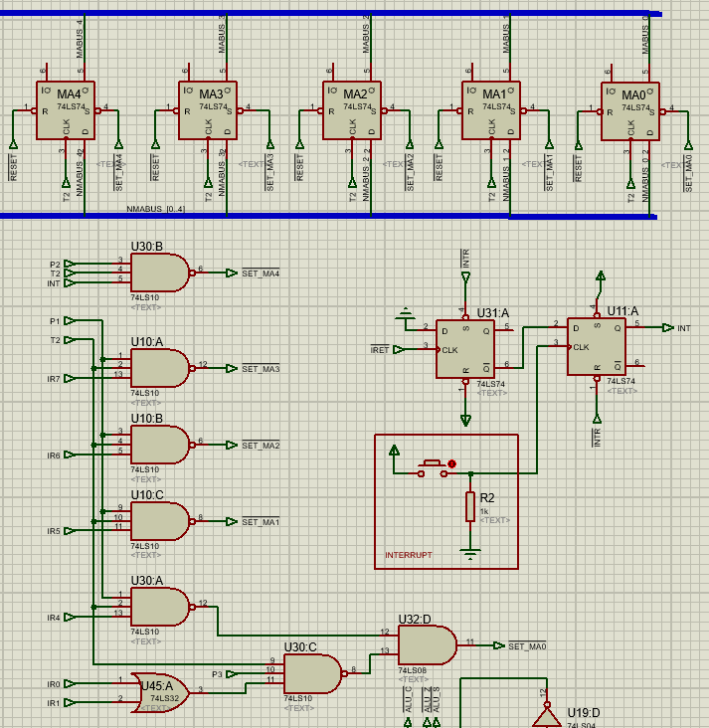Select the U31:A D flip-flop
Image resolution: width=709 pixels, height=728 pixels.
465,349
